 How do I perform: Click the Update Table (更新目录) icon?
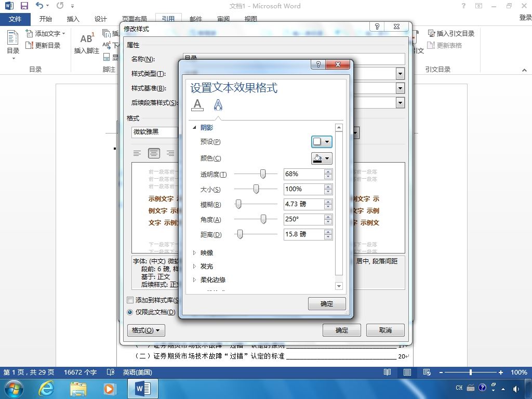[x=30, y=45]
